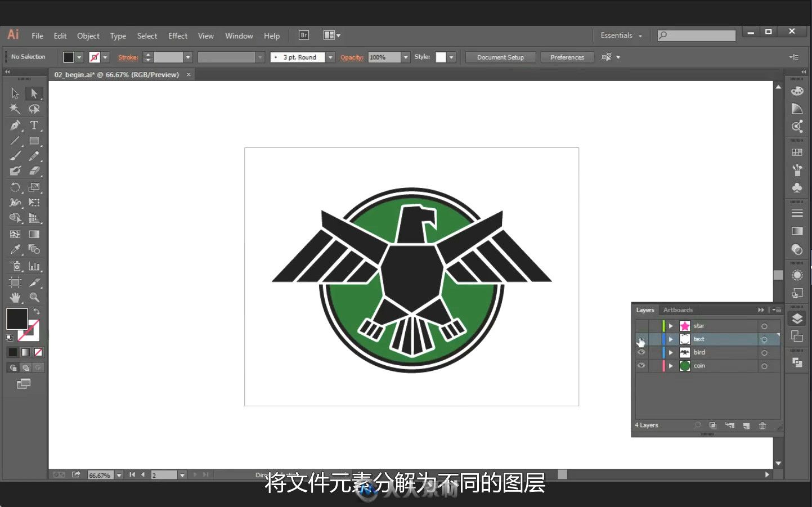Open the Object menu
The image size is (812, 507).
tap(88, 36)
